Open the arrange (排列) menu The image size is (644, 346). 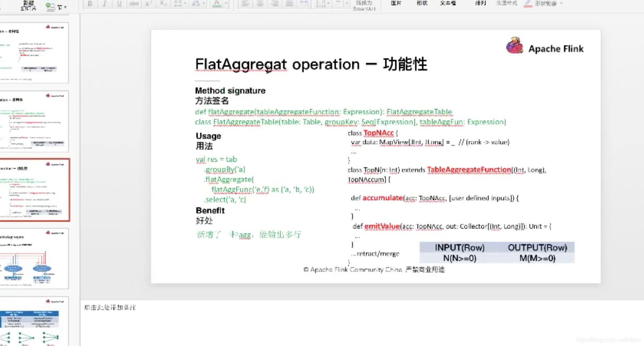pyautogui.click(x=480, y=3)
